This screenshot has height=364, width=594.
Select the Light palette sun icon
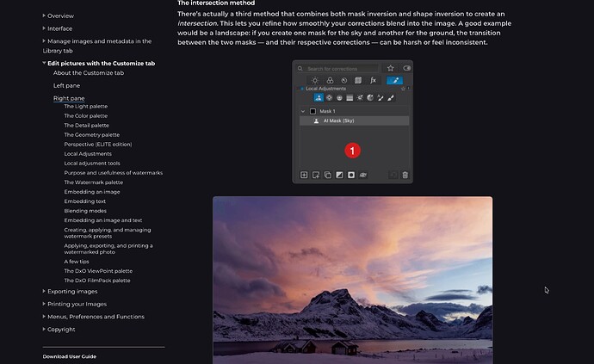pos(315,80)
